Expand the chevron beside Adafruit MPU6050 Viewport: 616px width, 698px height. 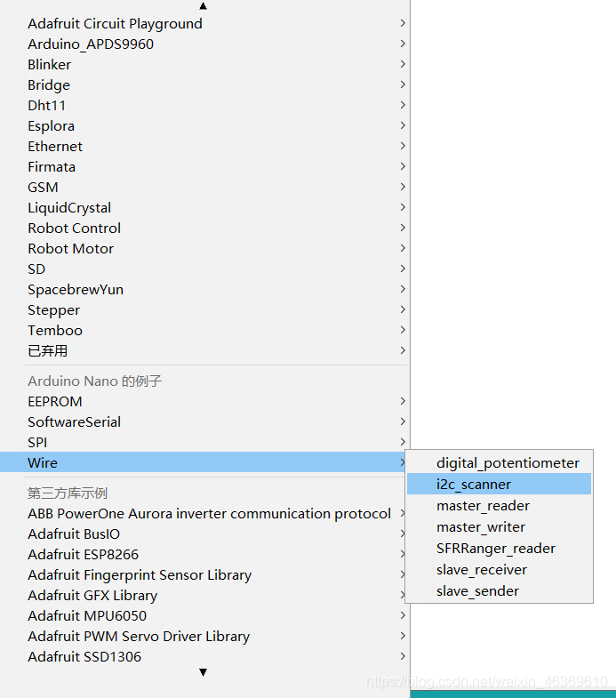[x=403, y=616]
